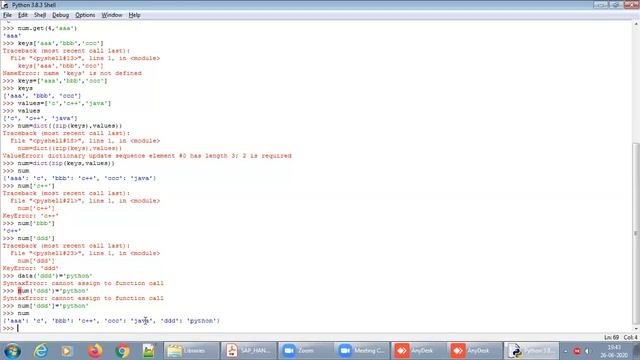Viewport: 640px width, 360px height.
Task: Click the line KeyError: 'c++'
Action: (31, 216)
